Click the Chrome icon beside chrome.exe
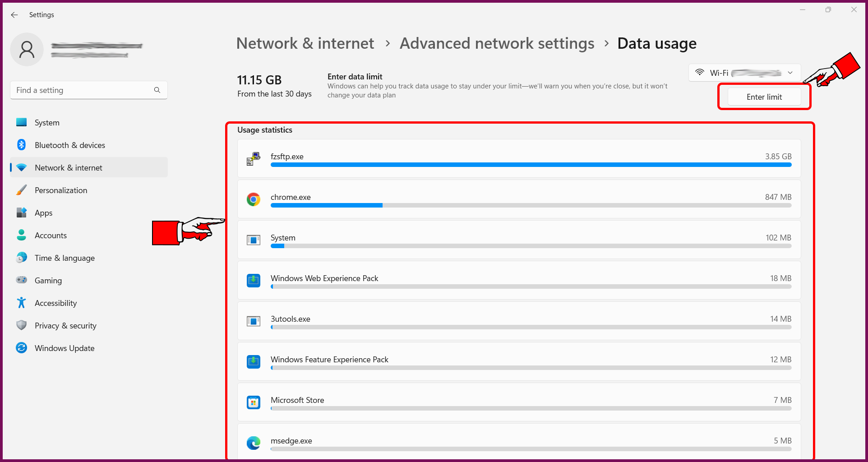This screenshot has height=462, width=868. tap(254, 199)
